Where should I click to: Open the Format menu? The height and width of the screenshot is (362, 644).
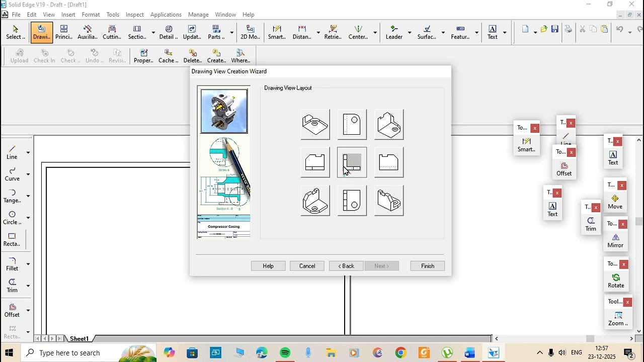(91, 15)
